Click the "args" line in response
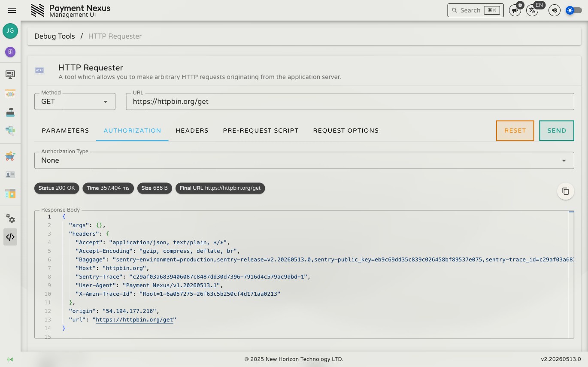The height and width of the screenshot is (367, 588). (87, 225)
